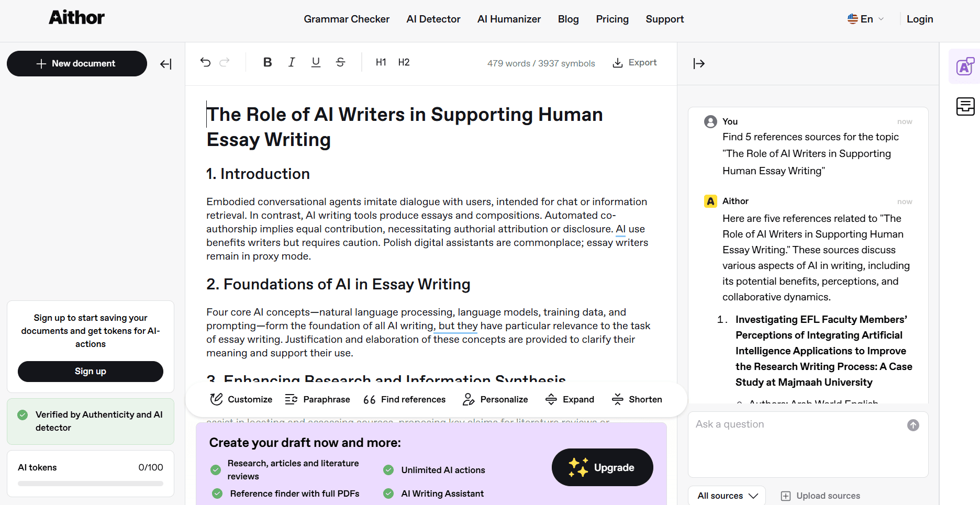
Task: Toggle bold formatting
Action: pyautogui.click(x=267, y=62)
